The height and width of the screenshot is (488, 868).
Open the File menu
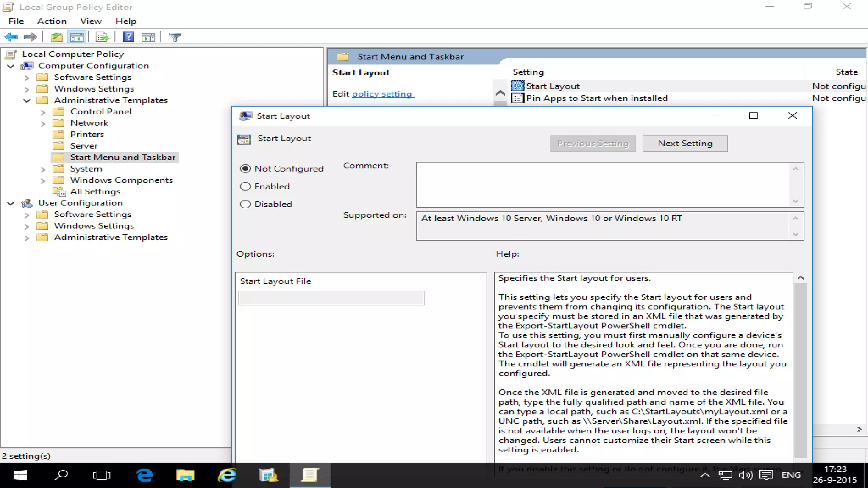[16, 21]
